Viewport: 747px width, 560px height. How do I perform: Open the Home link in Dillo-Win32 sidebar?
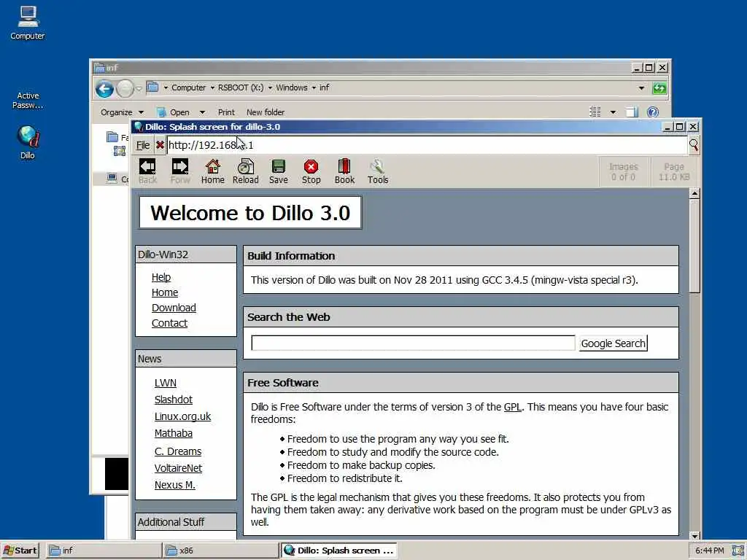point(165,292)
